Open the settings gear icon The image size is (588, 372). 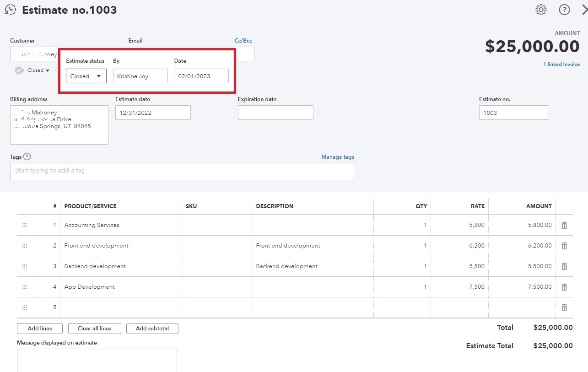point(541,10)
